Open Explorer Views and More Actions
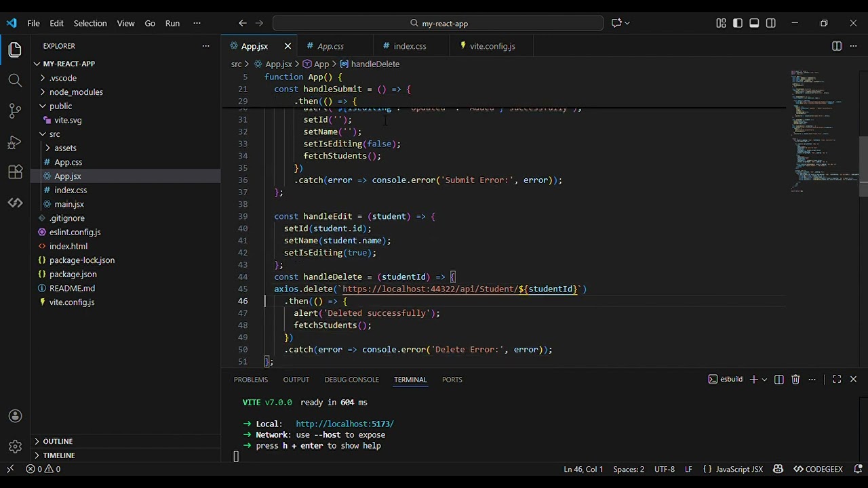 click(205, 46)
